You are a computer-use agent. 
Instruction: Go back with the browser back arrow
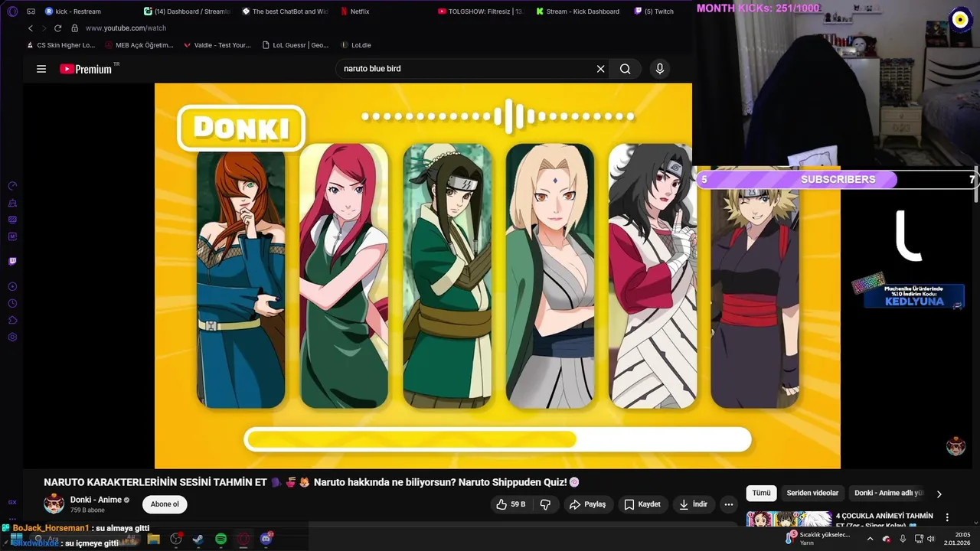click(31, 28)
